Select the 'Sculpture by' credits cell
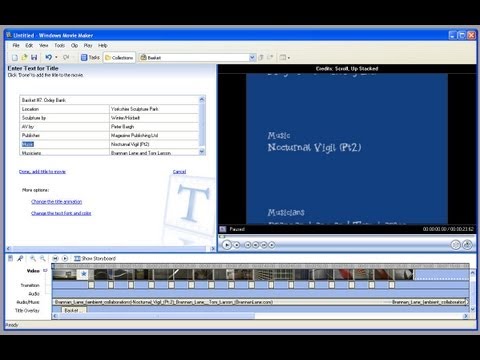 (64, 118)
